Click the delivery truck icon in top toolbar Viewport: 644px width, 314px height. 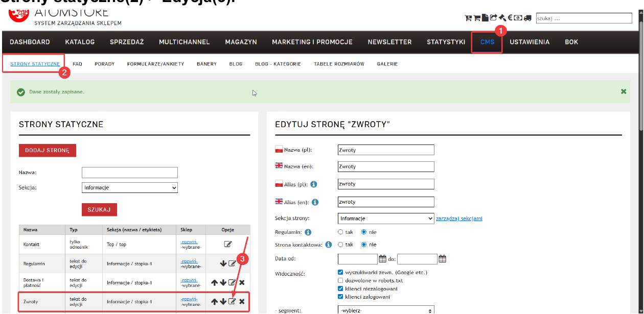coord(527,18)
